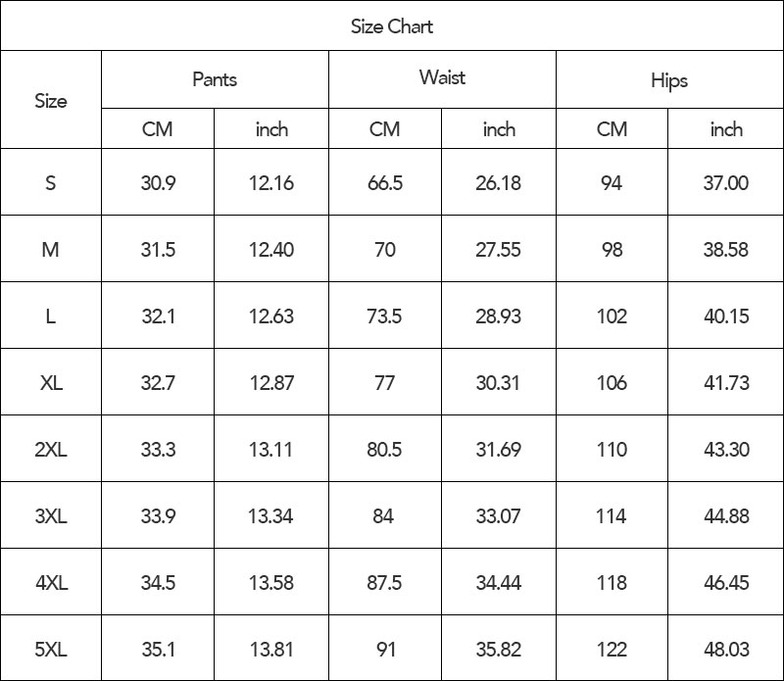Click the S size row label
This screenshot has width=784, height=681.
tap(51, 182)
